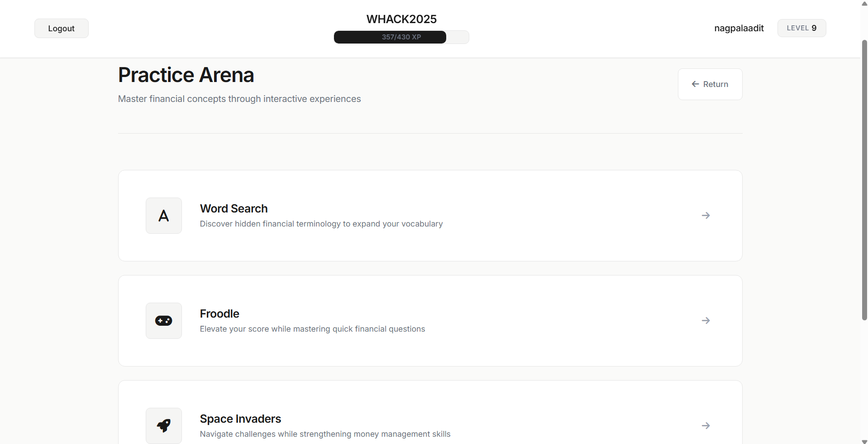Click the Word Search description text

(x=321, y=224)
